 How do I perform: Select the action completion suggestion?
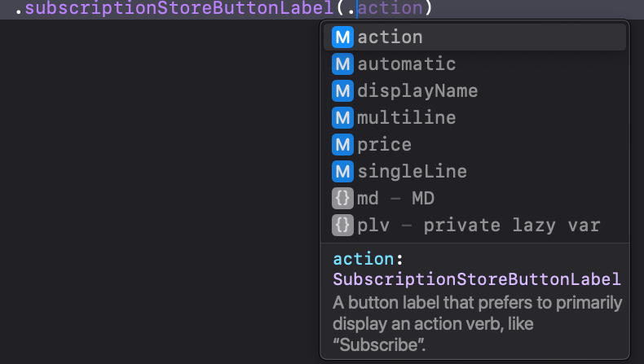[474, 37]
